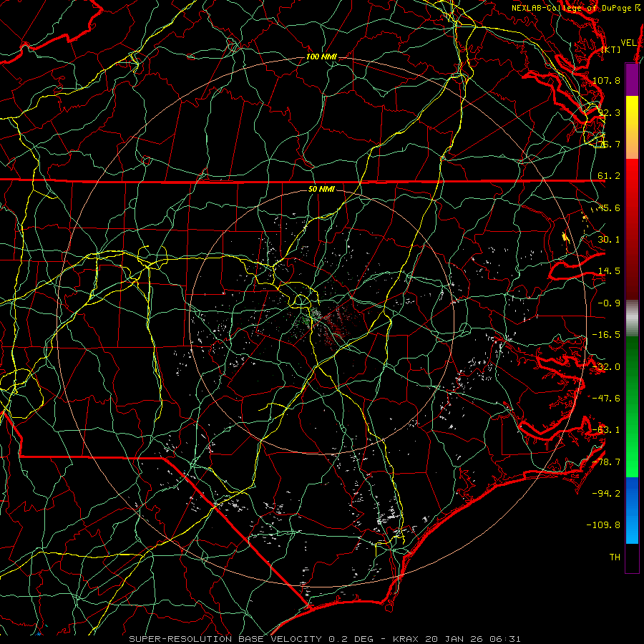Click the [KT] units label
Viewport: 644px width, 644px height.
(x=611, y=49)
